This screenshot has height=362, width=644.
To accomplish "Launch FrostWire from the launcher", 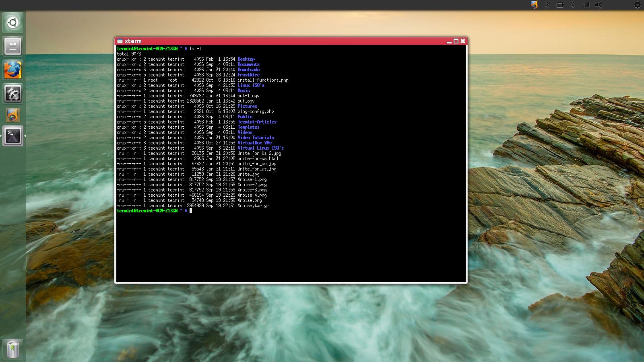I will 12,115.
